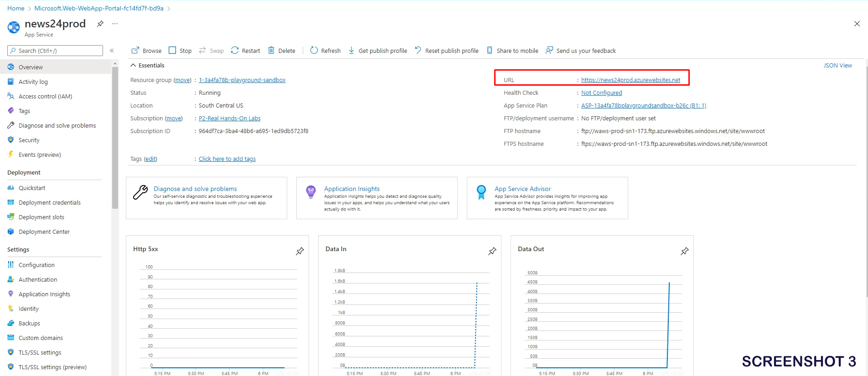
Task: Open Configuration settings page
Action: pos(36,265)
